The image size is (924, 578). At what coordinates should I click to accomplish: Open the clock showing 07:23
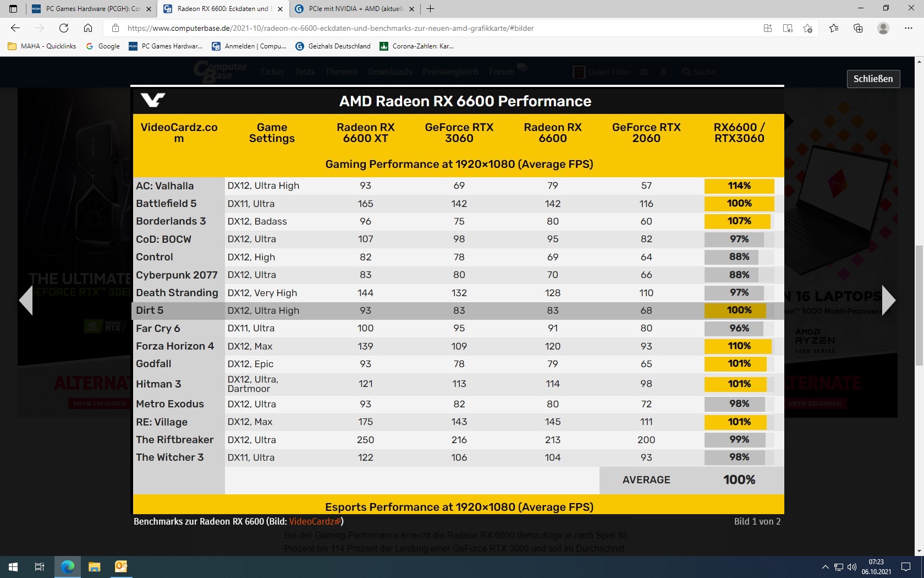[x=876, y=567]
